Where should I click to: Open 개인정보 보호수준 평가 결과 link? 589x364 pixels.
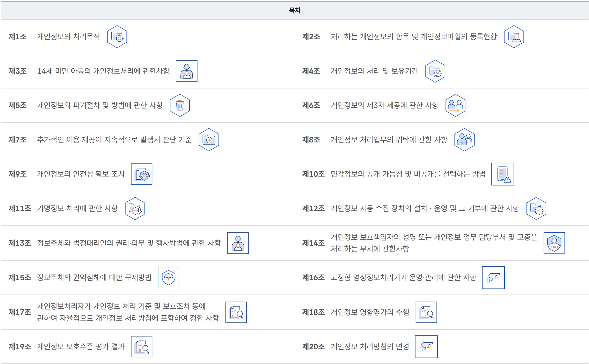click(x=81, y=347)
